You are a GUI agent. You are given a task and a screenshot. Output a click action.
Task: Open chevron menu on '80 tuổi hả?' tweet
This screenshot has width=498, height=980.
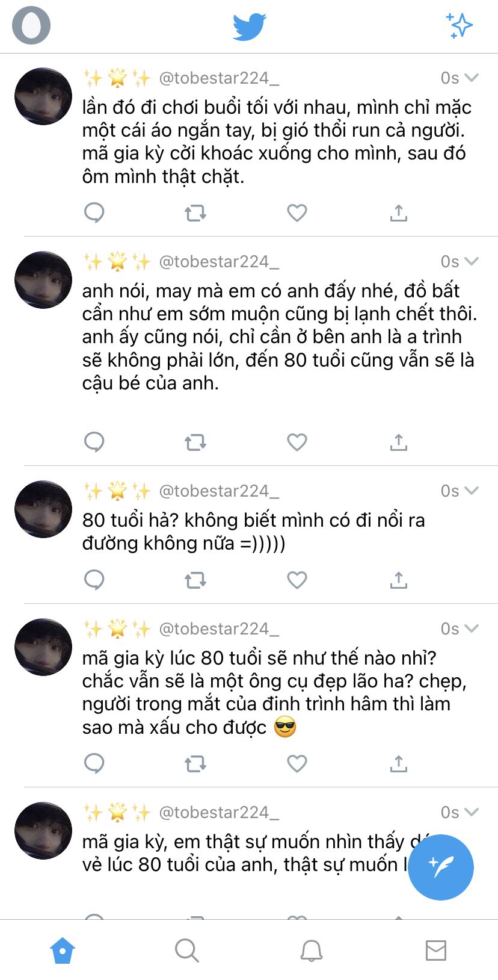[472, 491]
